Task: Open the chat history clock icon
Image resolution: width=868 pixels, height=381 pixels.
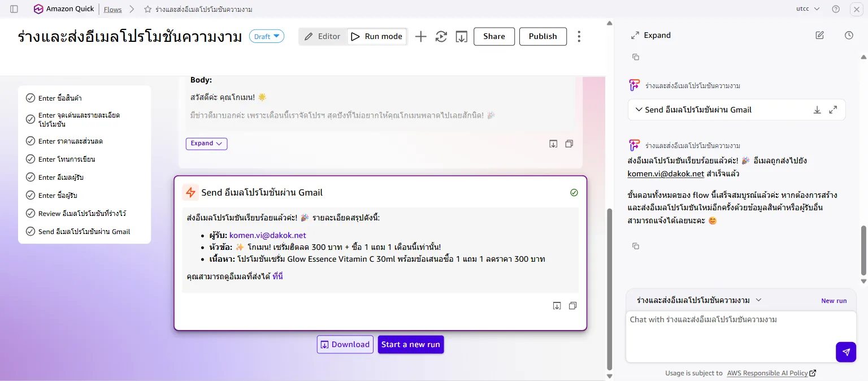Action: click(x=849, y=35)
